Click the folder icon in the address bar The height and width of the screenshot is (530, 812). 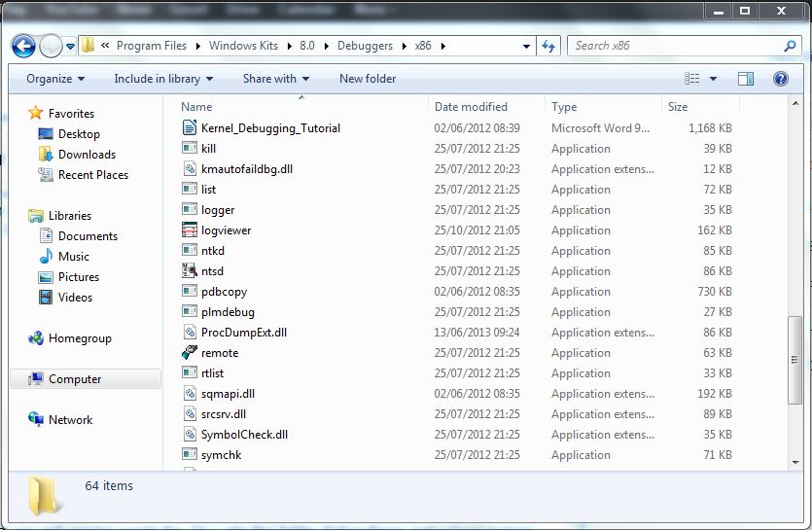coord(88,46)
